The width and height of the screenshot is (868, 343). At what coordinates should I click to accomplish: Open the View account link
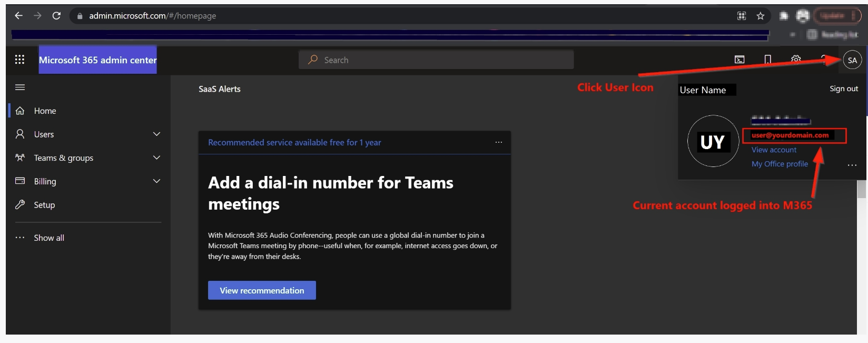774,150
